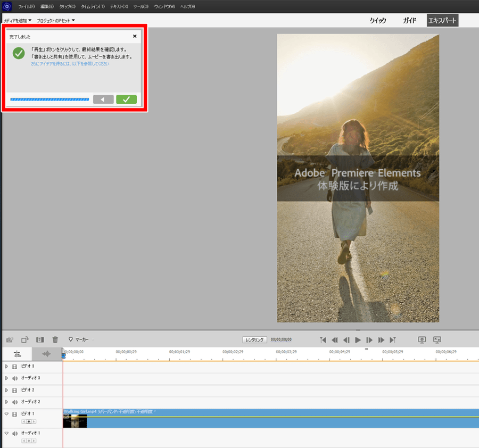Expand the オーディオ 3 track

pyautogui.click(x=6, y=378)
